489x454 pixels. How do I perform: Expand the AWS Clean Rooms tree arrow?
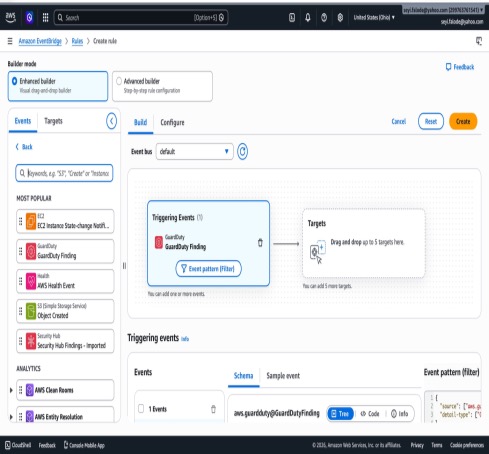point(11,390)
